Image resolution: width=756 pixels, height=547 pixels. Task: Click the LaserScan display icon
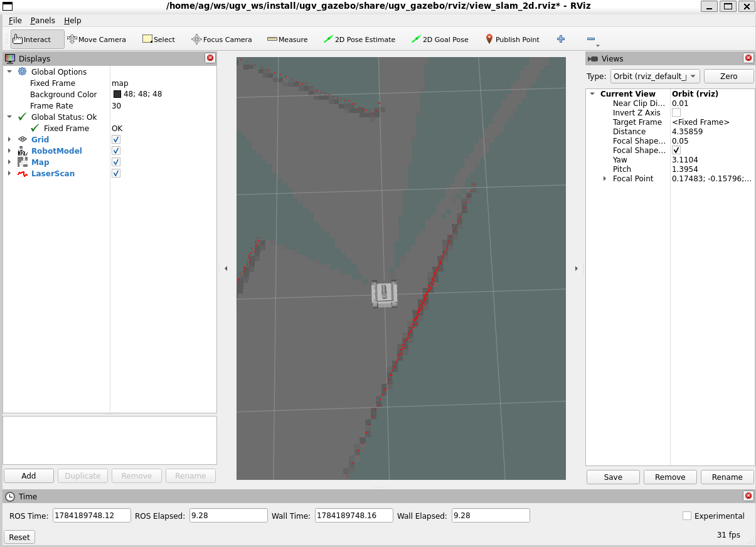23,173
